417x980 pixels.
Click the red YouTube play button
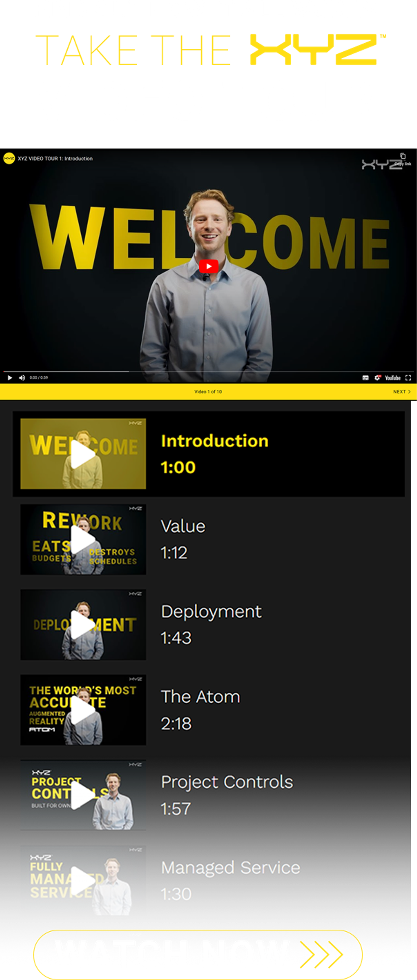(208, 266)
